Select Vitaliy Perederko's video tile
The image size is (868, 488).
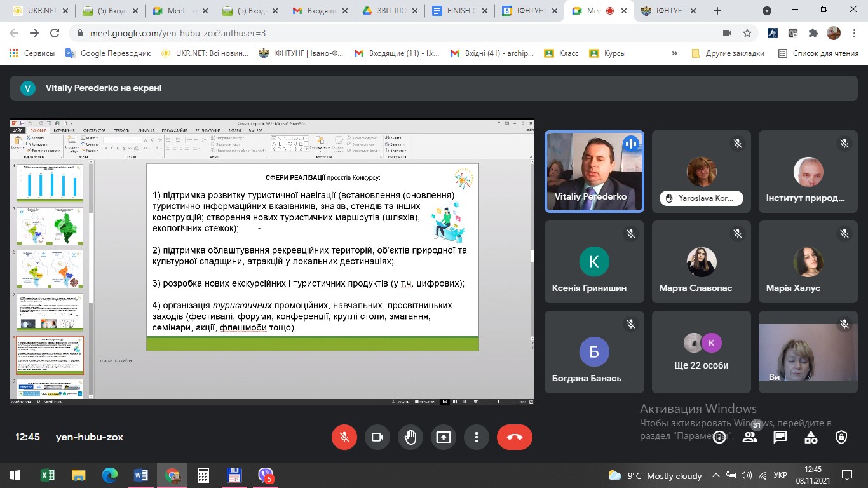point(594,172)
